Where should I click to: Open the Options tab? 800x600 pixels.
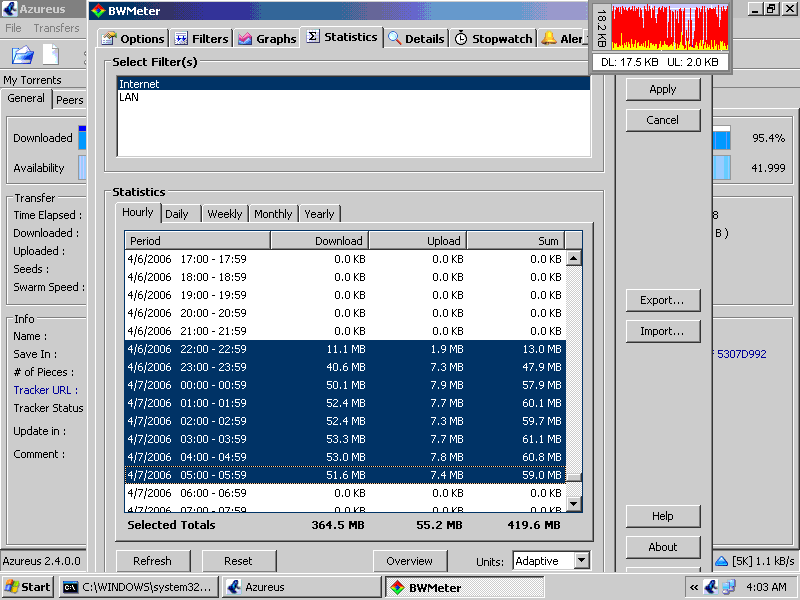point(133,39)
